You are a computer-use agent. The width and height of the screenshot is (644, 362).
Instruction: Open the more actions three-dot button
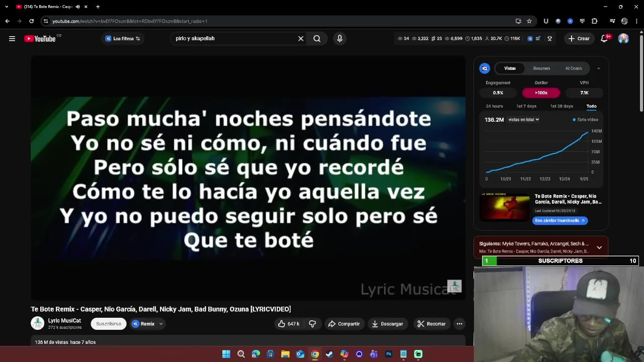tap(459, 324)
